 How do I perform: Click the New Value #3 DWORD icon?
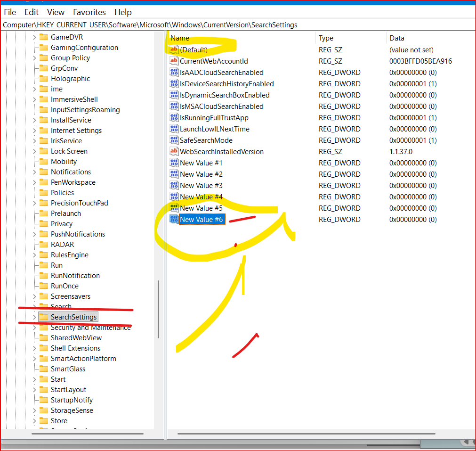pos(174,185)
